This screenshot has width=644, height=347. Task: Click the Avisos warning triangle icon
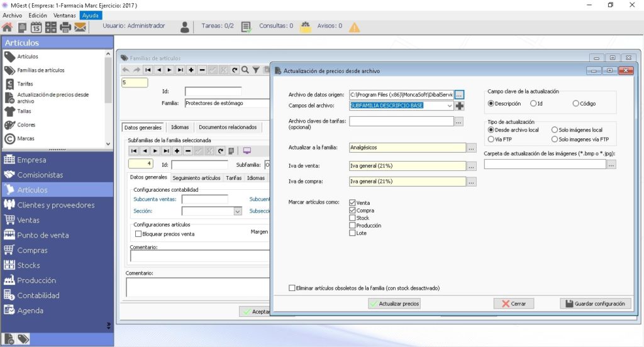(x=355, y=28)
